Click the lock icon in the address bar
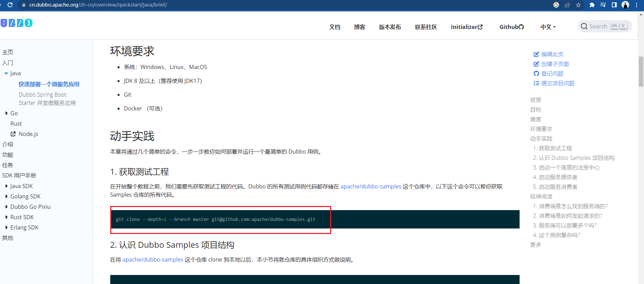Viewport: 644px width, 284px height. [x=24, y=5]
